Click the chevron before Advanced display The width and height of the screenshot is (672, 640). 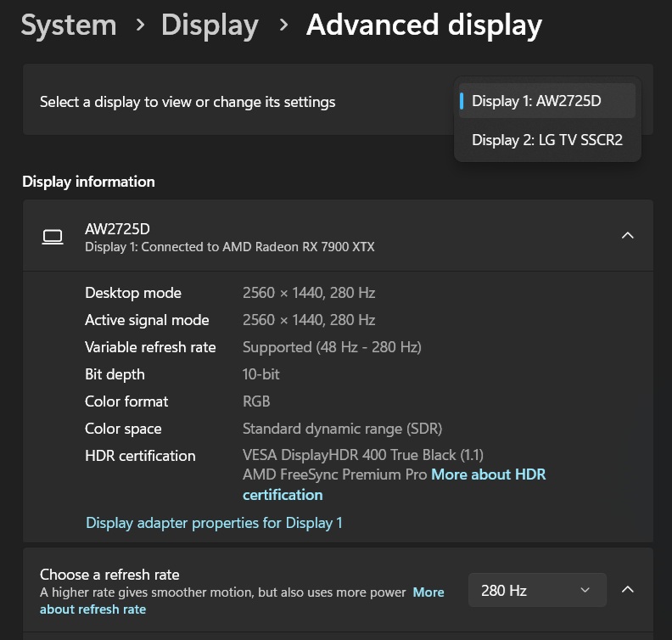coord(283,25)
